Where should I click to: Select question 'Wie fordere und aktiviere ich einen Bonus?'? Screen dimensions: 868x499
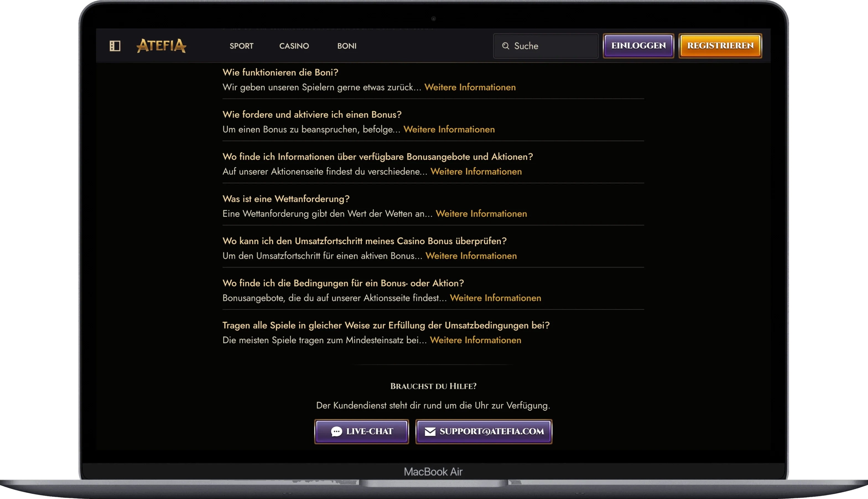[312, 115]
